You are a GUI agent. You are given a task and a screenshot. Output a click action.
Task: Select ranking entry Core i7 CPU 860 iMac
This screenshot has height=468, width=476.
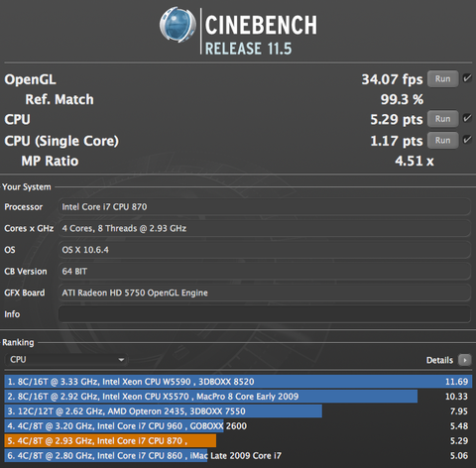(238, 456)
